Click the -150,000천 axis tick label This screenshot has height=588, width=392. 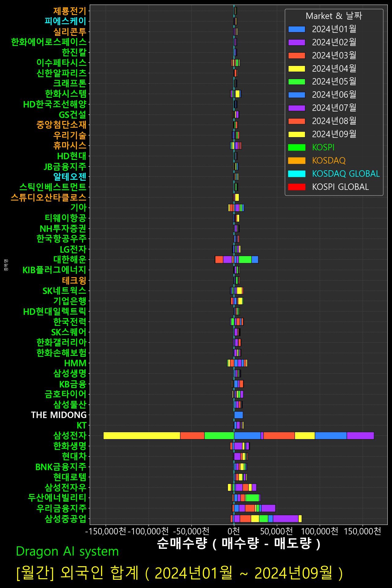pyautogui.click(x=106, y=531)
